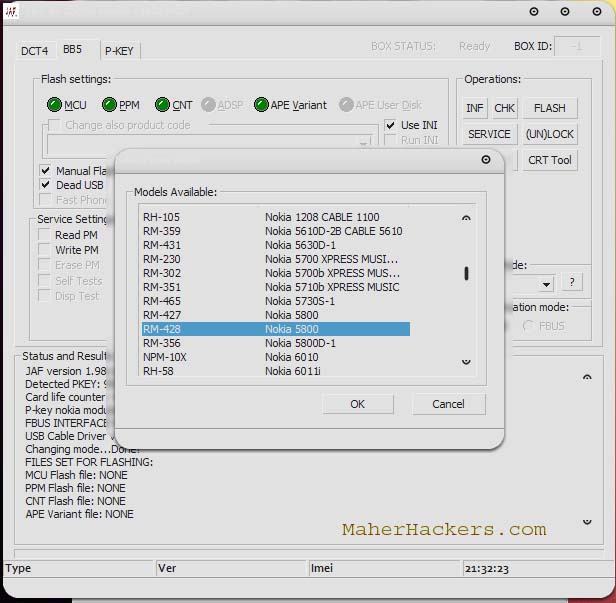The height and width of the screenshot is (603, 616).
Task: Click the 21:32:23 time in status bar
Action: (487, 569)
